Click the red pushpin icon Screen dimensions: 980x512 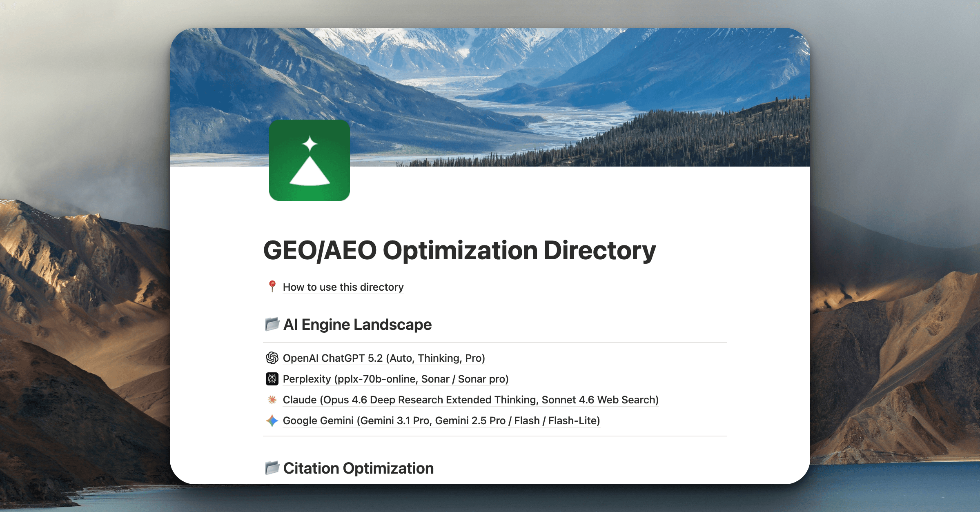point(272,286)
